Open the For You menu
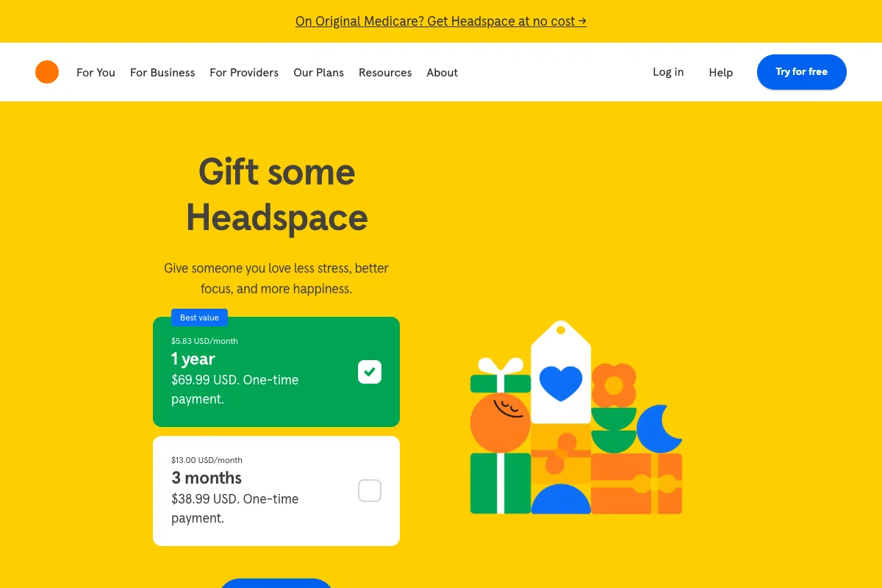The width and height of the screenshot is (882, 588). [96, 72]
